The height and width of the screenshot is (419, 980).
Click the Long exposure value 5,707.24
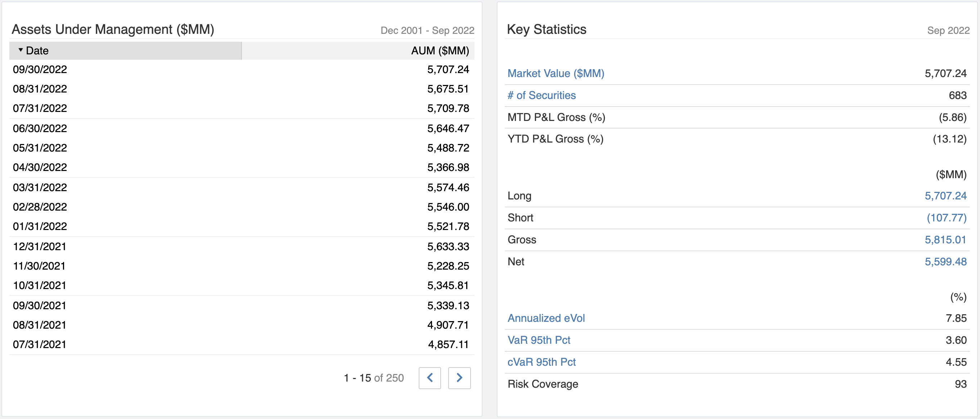tap(946, 195)
